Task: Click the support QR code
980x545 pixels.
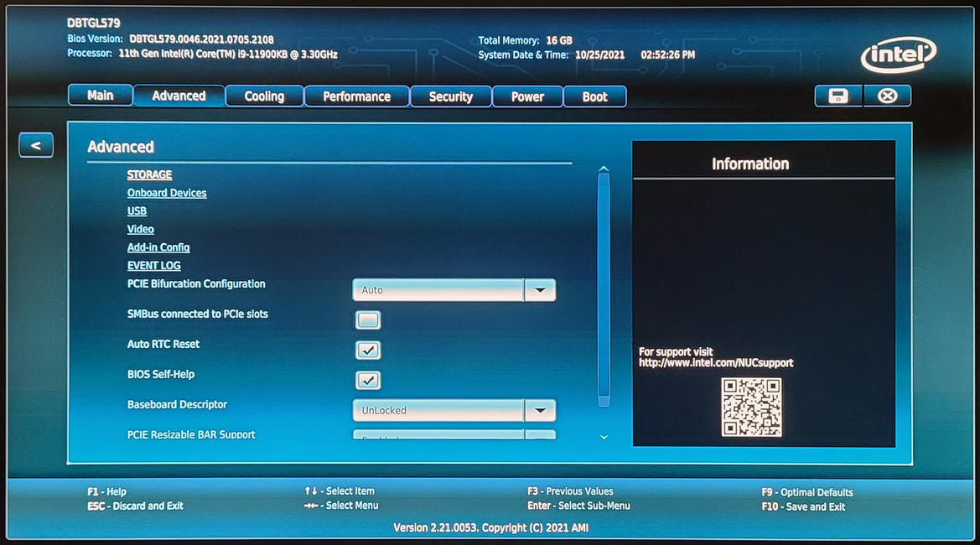Action: tap(751, 407)
